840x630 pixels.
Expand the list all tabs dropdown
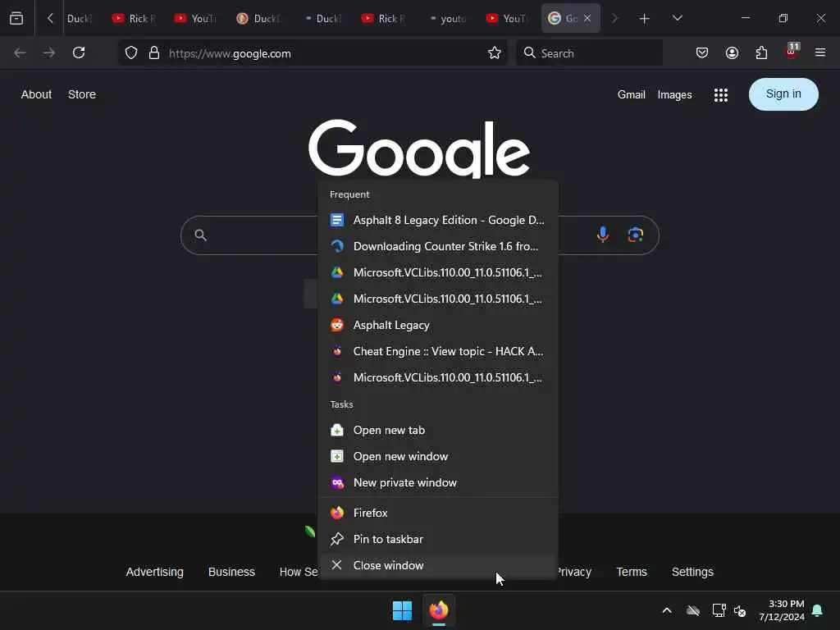coord(677,18)
